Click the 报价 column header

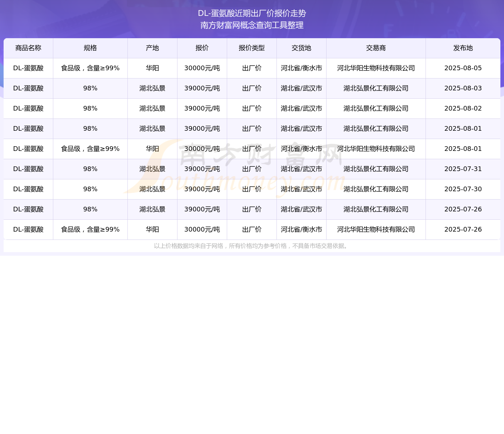[x=202, y=48]
